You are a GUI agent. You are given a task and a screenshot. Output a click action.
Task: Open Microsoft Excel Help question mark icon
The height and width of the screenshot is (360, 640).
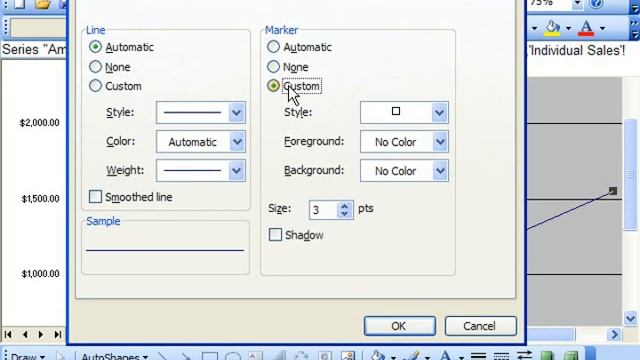[596, 4]
